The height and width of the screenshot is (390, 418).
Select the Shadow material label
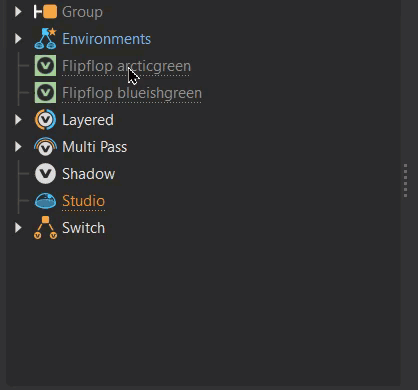(89, 174)
